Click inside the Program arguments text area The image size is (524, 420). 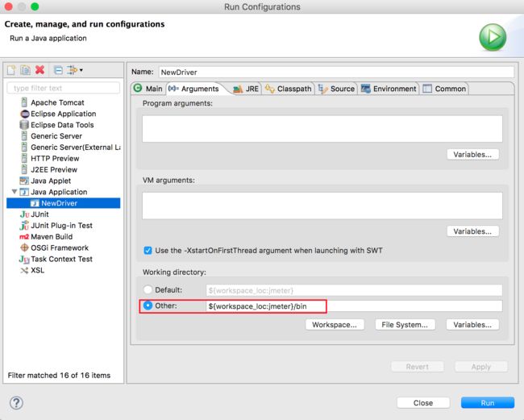pyautogui.click(x=322, y=129)
